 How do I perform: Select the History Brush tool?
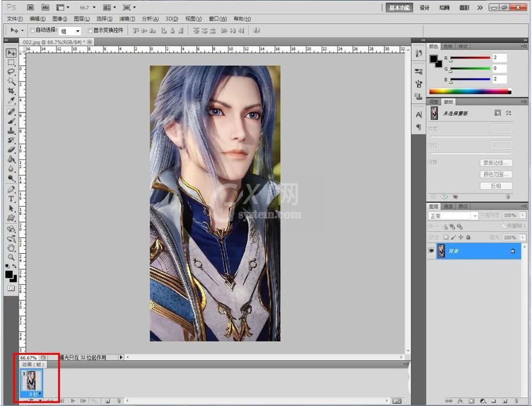point(11,140)
